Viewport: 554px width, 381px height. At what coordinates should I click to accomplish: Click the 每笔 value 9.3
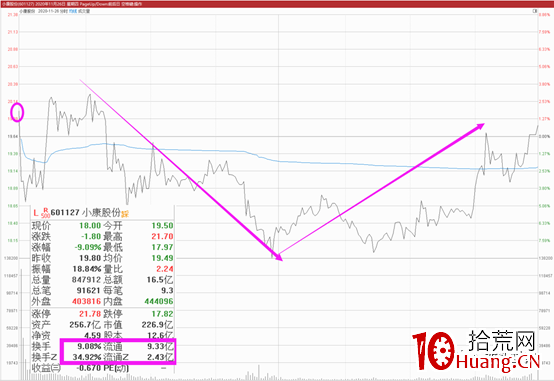click(x=167, y=291)
